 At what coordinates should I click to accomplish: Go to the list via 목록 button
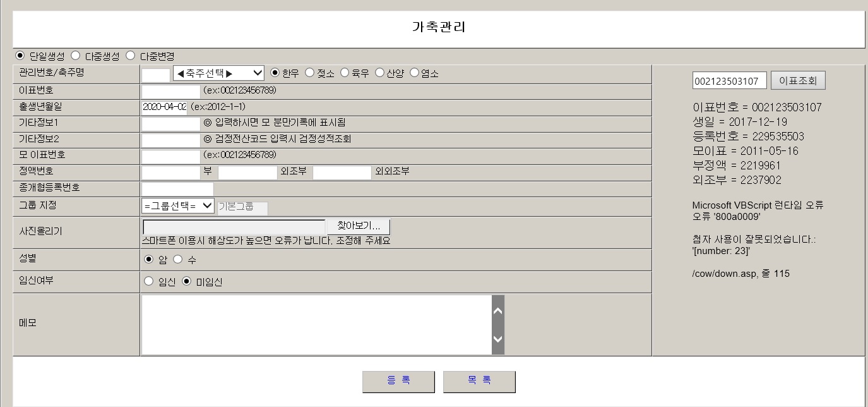tap(479, 381)
